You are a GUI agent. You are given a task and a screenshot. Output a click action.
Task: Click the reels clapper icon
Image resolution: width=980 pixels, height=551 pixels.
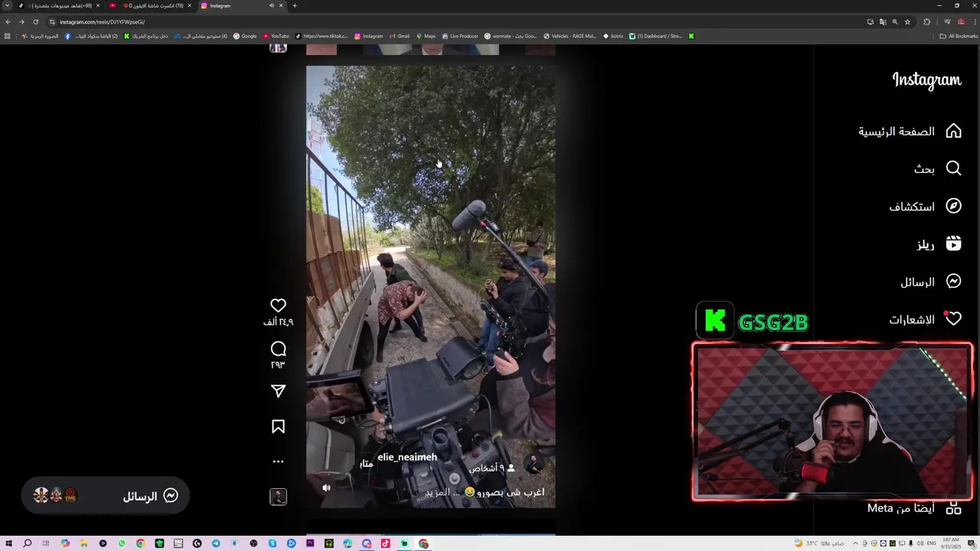953,243
